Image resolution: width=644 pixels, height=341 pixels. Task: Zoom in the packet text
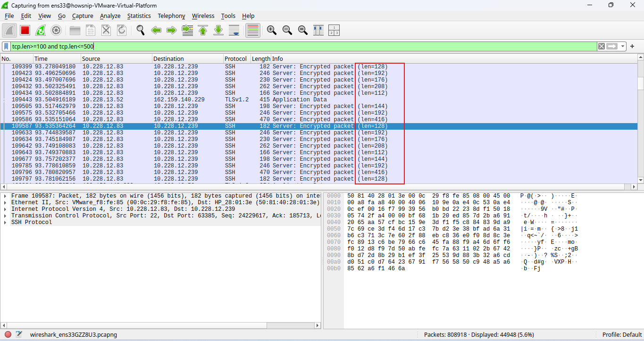tap(271, 30)
